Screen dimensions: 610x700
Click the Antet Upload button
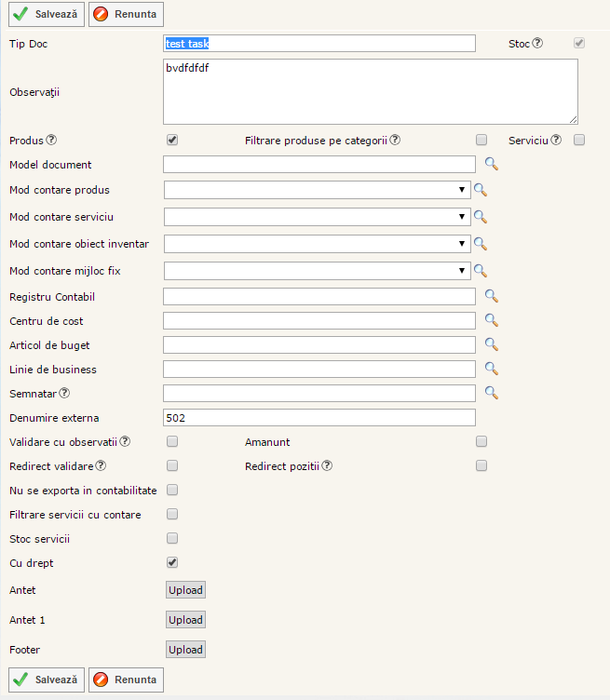pos(186,590)
